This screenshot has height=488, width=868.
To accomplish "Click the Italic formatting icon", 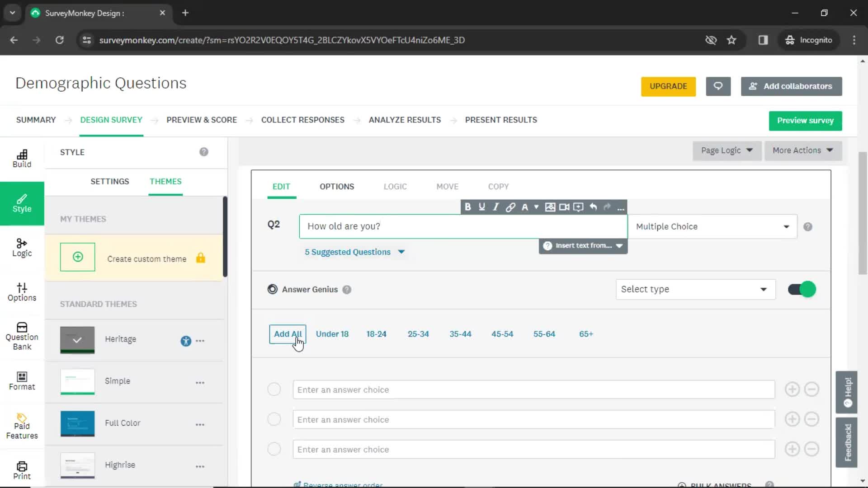I will [x=496, y=207].
